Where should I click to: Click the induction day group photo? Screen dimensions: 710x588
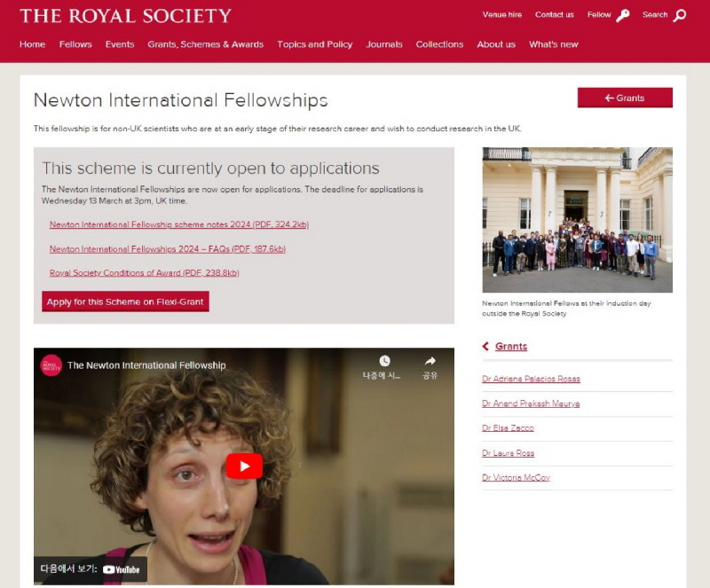[x=578, y=220]
